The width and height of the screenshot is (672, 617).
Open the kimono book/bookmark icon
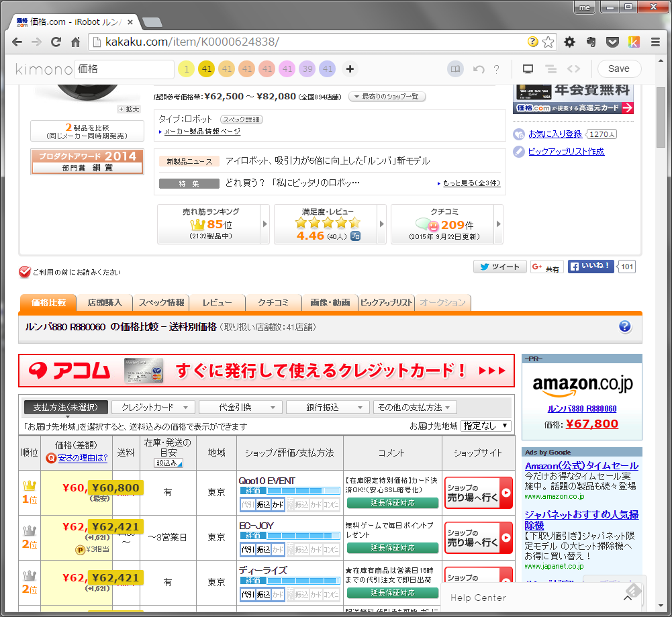tap(456, 69)
